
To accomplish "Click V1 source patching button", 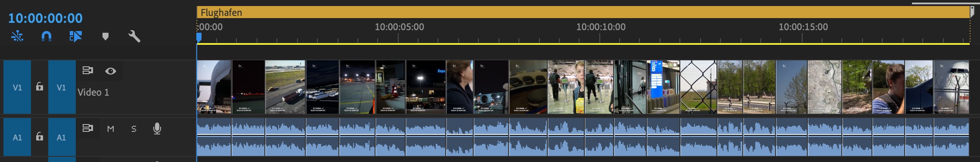I will point(17,87).
